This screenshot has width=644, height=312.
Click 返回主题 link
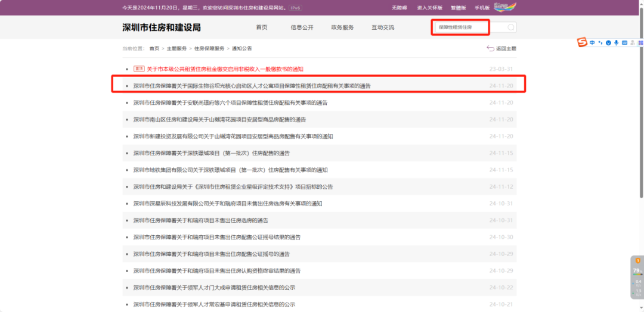pos(506,48)
